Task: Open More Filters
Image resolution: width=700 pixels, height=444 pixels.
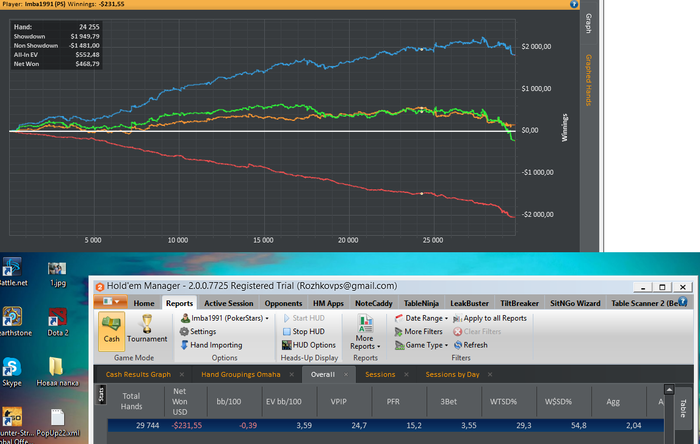Action: pos(418,332)
